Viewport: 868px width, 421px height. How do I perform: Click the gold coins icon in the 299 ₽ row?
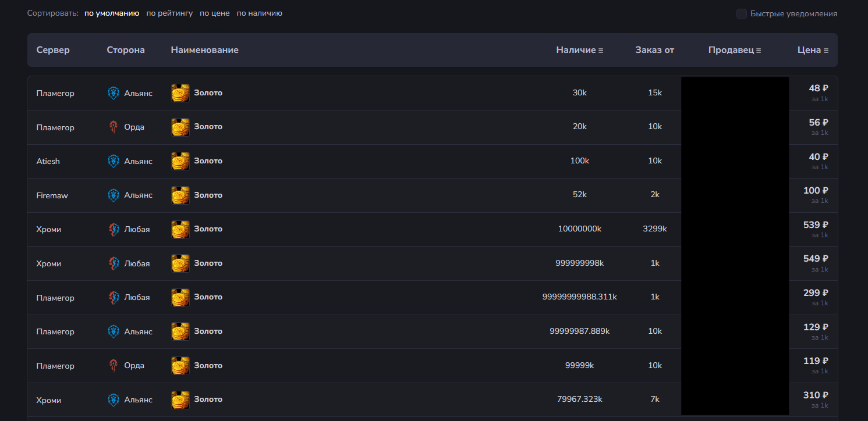click(180, 298)
